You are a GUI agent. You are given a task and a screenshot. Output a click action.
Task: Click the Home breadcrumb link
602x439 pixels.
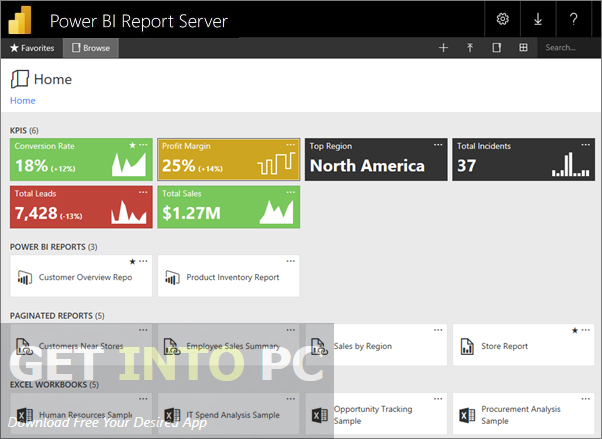tap(23, 101)
